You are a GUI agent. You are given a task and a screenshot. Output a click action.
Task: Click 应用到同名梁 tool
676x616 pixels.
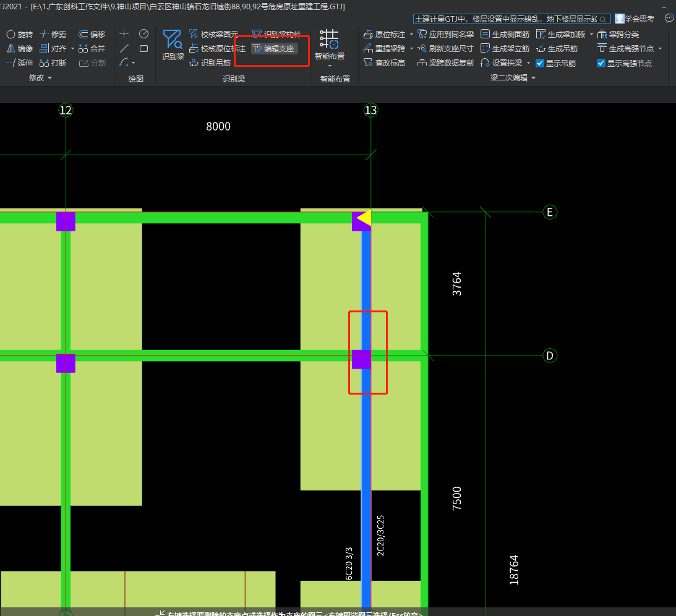click(446, 34)
